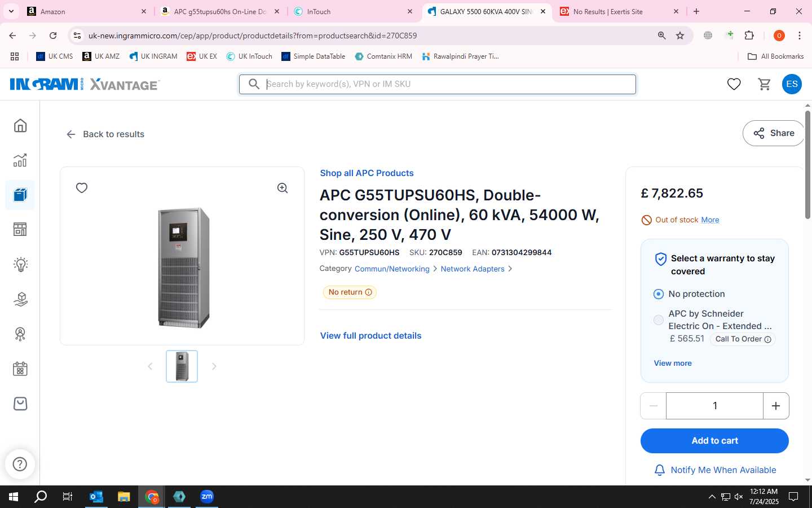Open the shopping bag sidebar icon
812x508 pixels.
coord(20,404)
